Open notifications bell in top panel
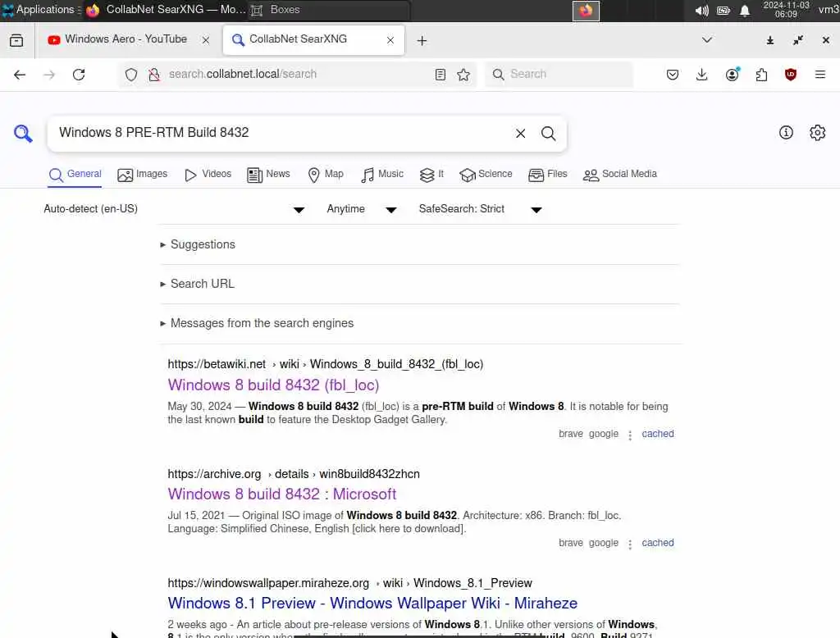Screen dimensions: 840x638 coord(745,11)
